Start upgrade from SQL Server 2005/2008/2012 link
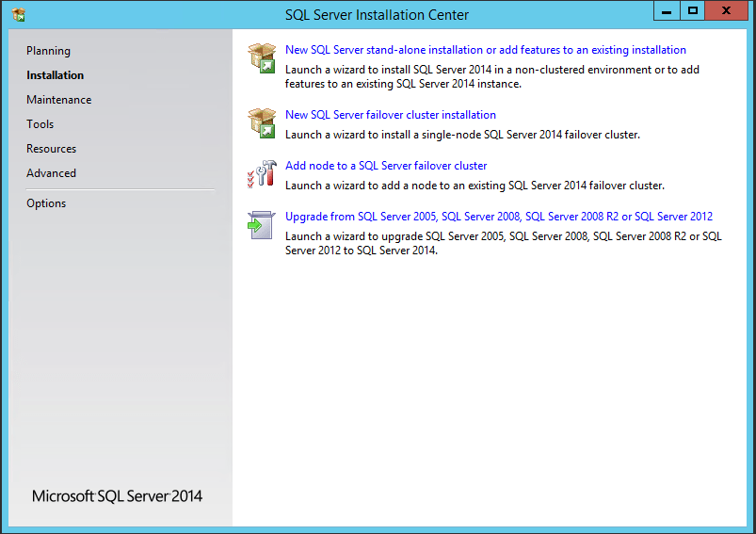The height and width of the screenshot is (534, 756). [x=499, y=217]
